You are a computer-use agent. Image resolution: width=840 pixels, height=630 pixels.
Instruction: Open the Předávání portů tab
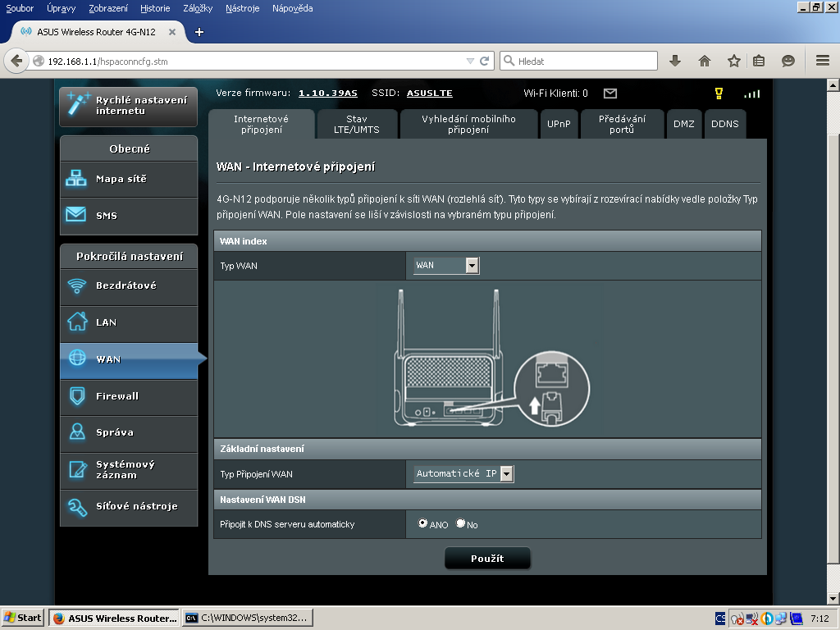(x=622, y=124)
